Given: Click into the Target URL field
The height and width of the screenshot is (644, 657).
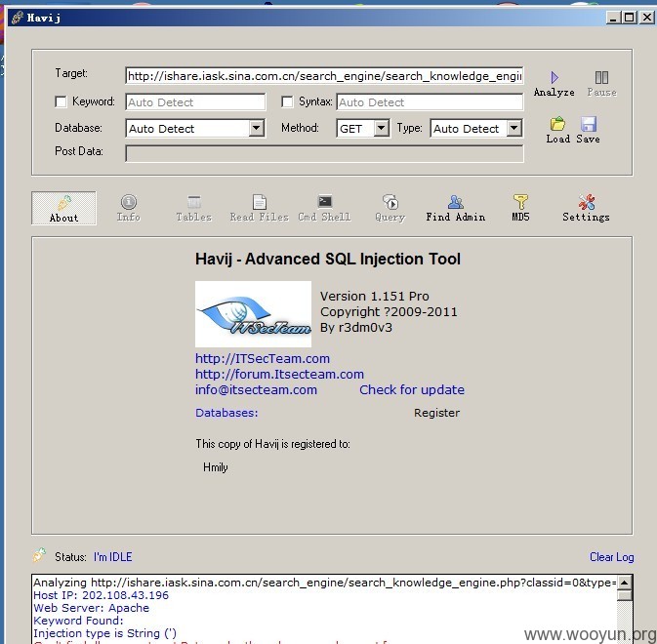Looking at the screenshot, I should click(x=324, y=76).
